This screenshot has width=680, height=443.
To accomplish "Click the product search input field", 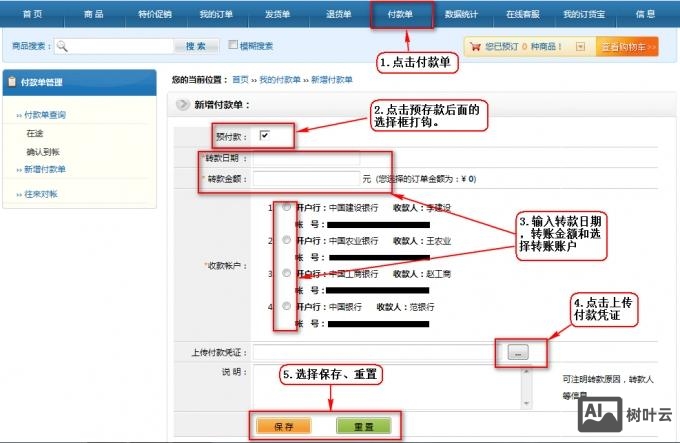I will 114,46.
